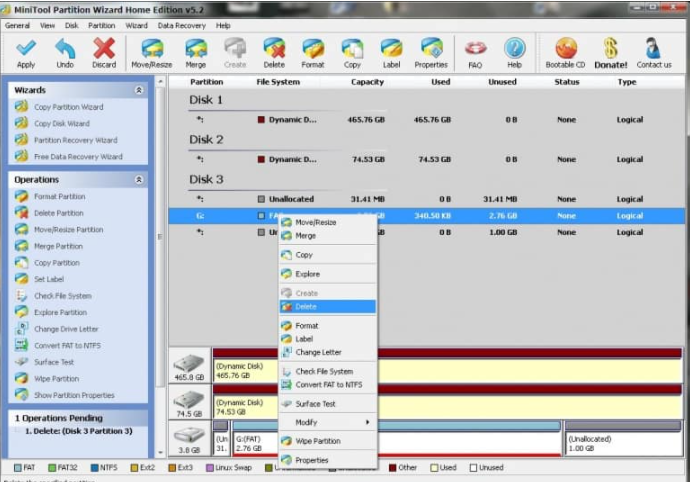The image size is (690, 482).
Task: Select Wipe Partition in the context menu
Action: point(317,441)
